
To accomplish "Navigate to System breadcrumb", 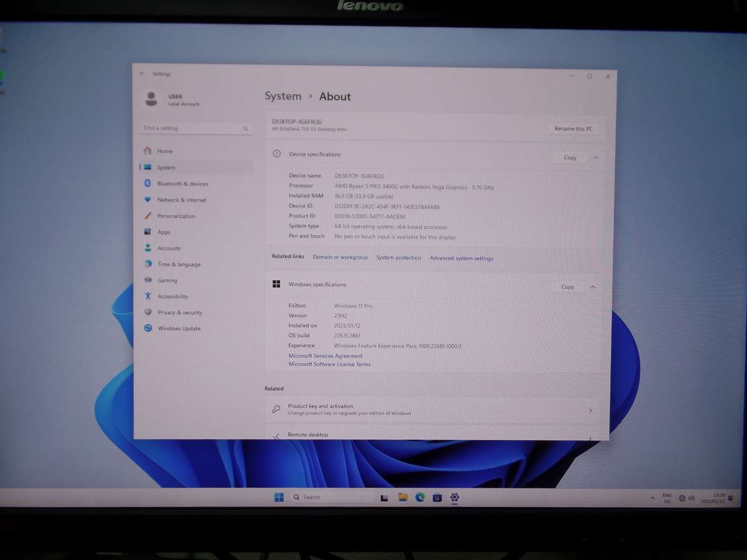I will click(x=283, y=96).
